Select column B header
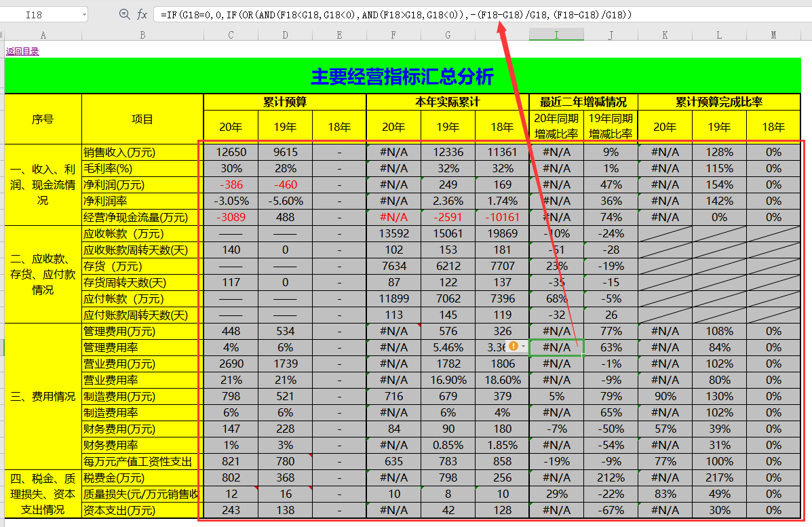812x527 pixels. [142, 35]
